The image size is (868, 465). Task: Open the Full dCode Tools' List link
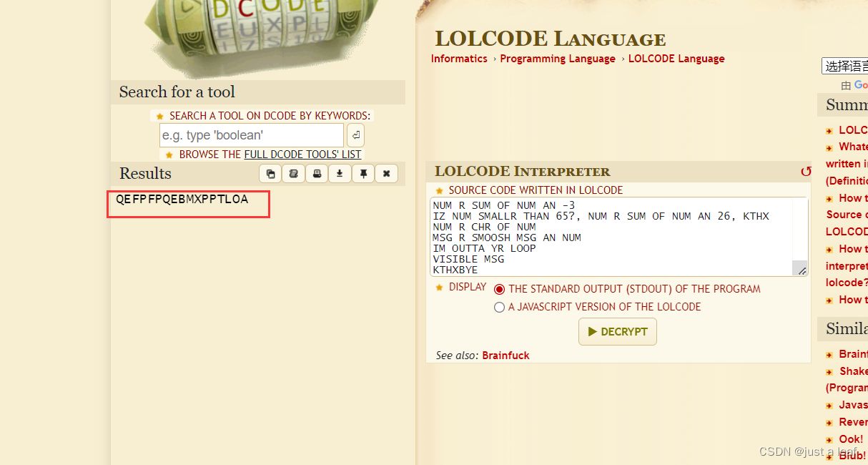(302, 155)
